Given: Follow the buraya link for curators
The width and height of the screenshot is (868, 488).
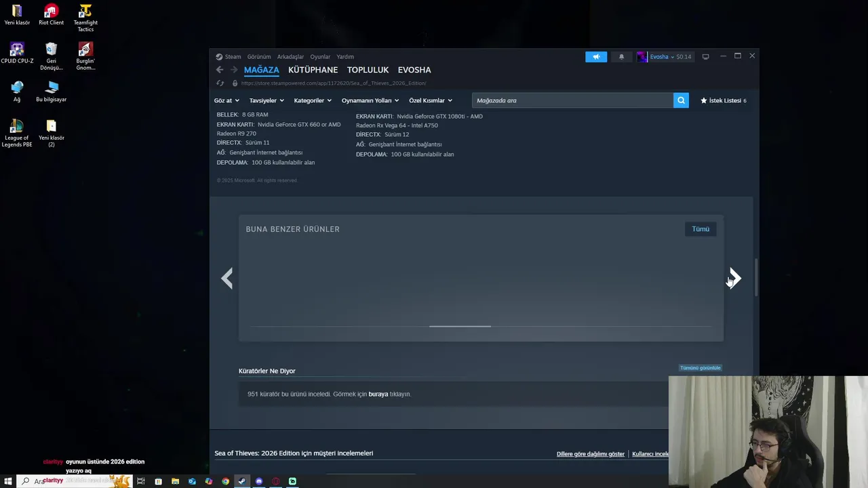Looking at the screenshot, I should 378,394.
